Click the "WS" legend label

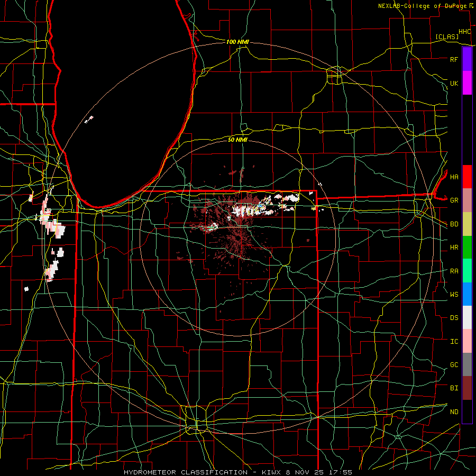454,295
